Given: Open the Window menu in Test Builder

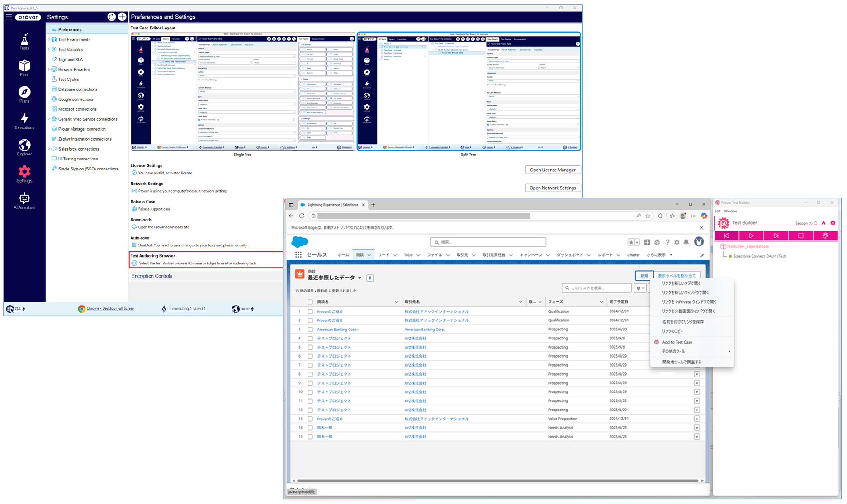Looking at the screenshot, I should coord(730,211).
